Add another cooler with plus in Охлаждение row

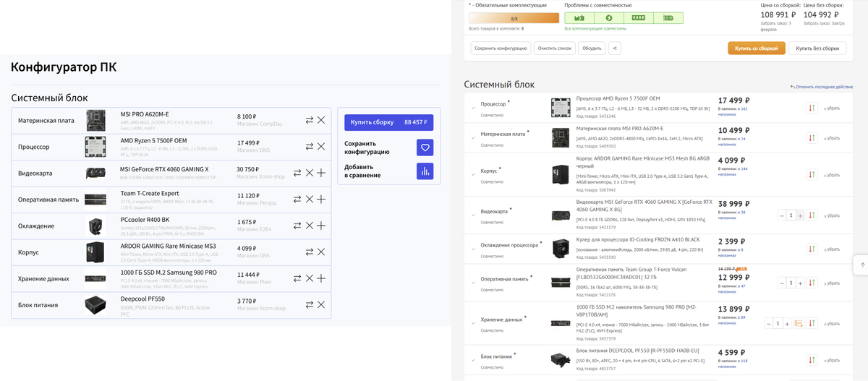point(321,226)
